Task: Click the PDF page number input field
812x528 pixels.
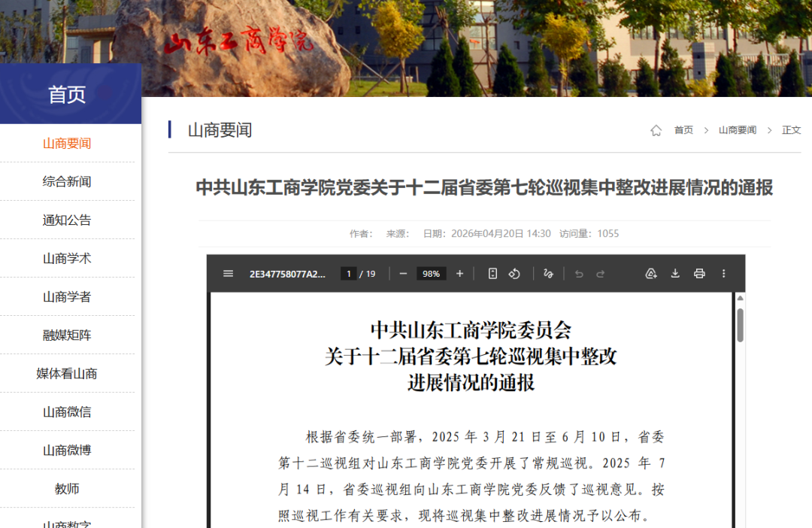Action: click(x=350, y=273)
